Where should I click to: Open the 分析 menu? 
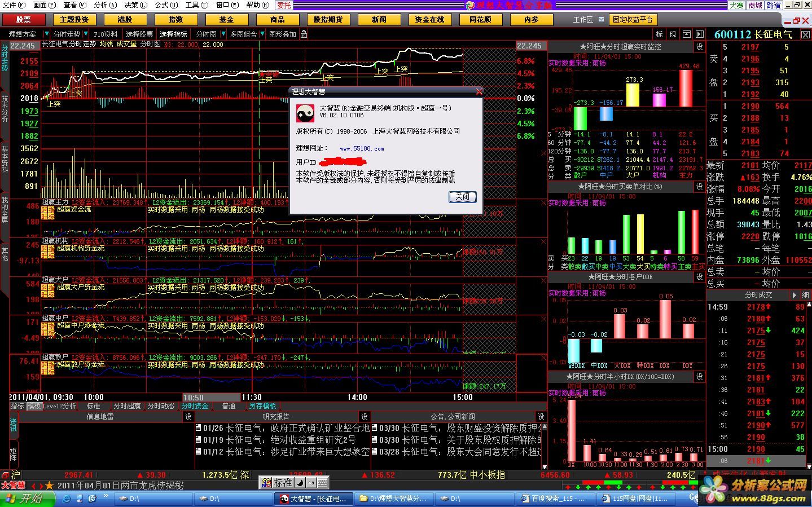(105, 5)
